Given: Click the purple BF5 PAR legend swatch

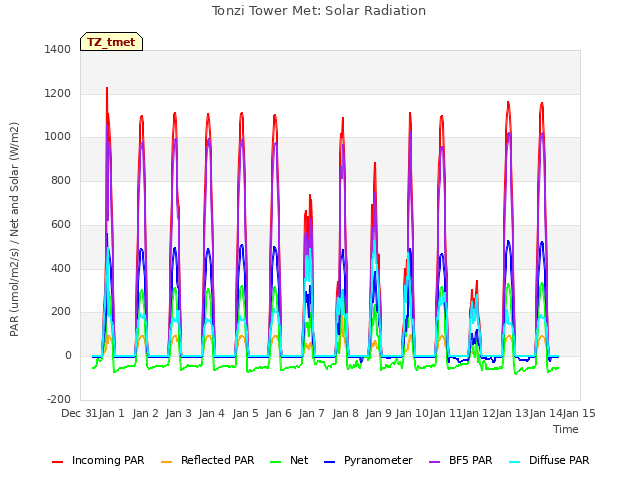Looking at the screenshot, I should pos(435,462).
